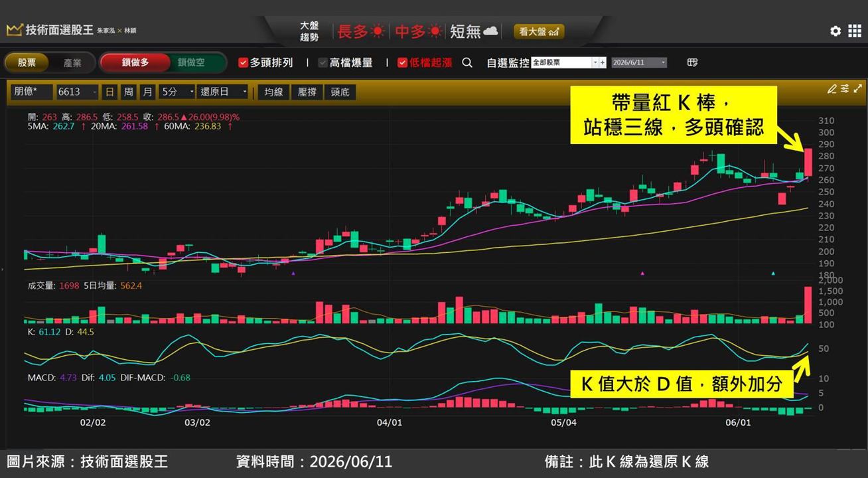This screenshot has width=868, height=478.
Task: Switch to 股票 mode
Action: point(27,62)
